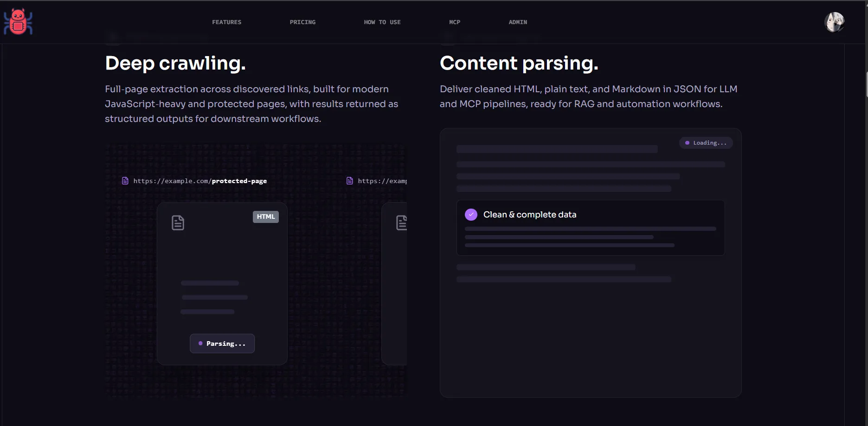Click the Clean & complete data label
868x426 pixels.
coord(530,215)
